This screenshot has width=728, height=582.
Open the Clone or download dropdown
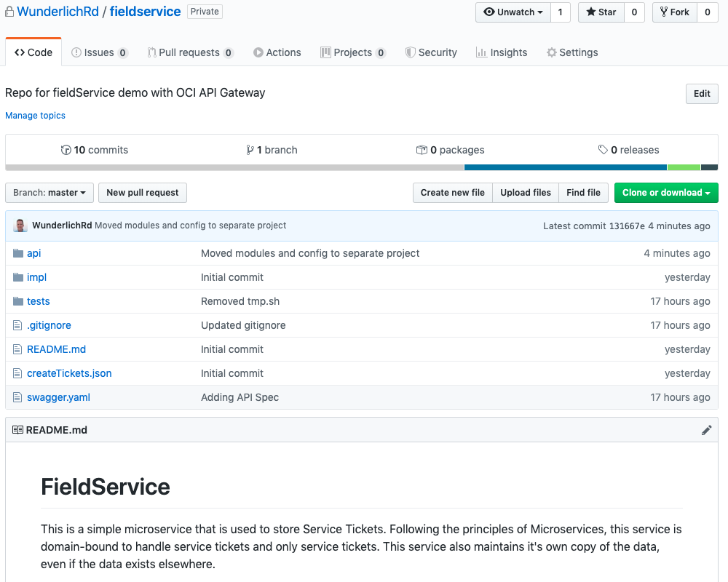665,192
